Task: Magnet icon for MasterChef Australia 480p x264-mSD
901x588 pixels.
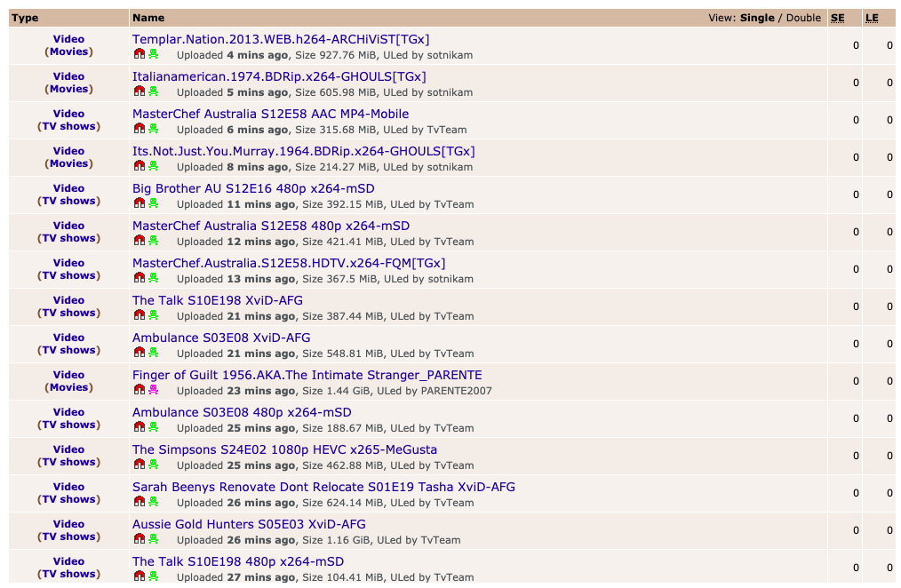Action: 139,241
